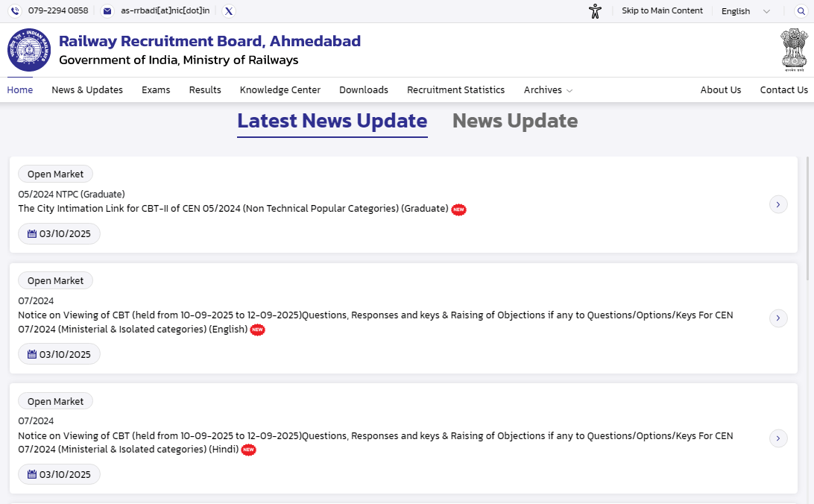Click the email envelope icon
Screen dimensions: 814x504
[107, 11]
